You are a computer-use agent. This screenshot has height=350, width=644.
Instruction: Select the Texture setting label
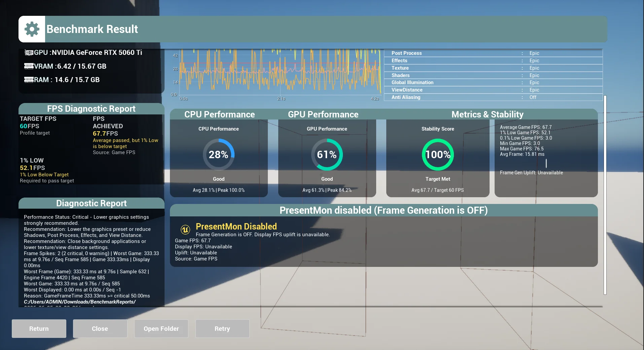point(400,68)
